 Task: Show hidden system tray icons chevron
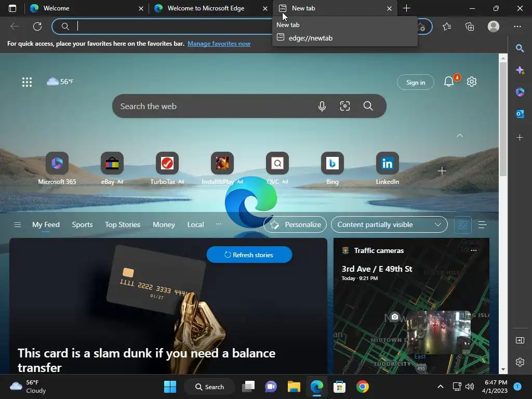[441, 387]
